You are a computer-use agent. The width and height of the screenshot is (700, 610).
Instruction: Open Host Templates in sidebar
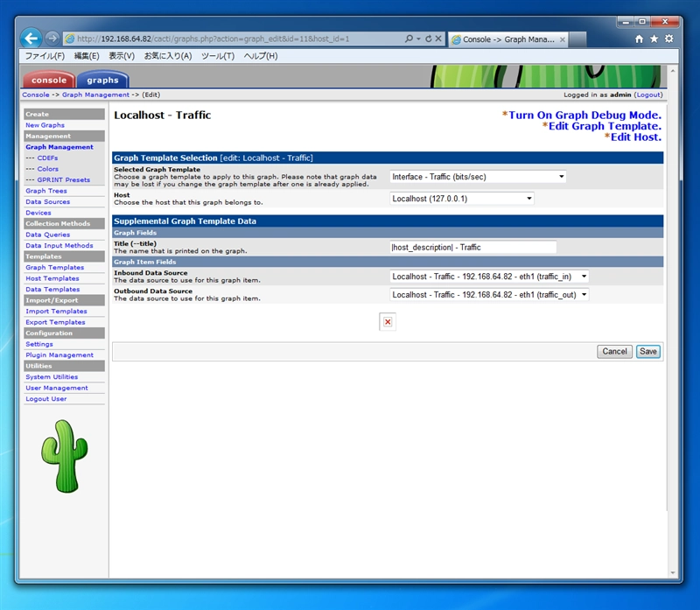tap(52, 278)
